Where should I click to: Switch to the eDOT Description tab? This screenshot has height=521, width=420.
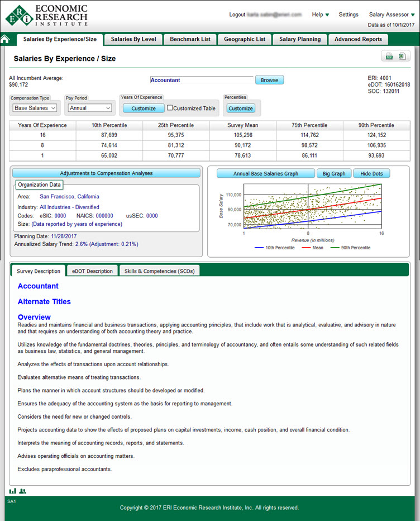point(92,271)
